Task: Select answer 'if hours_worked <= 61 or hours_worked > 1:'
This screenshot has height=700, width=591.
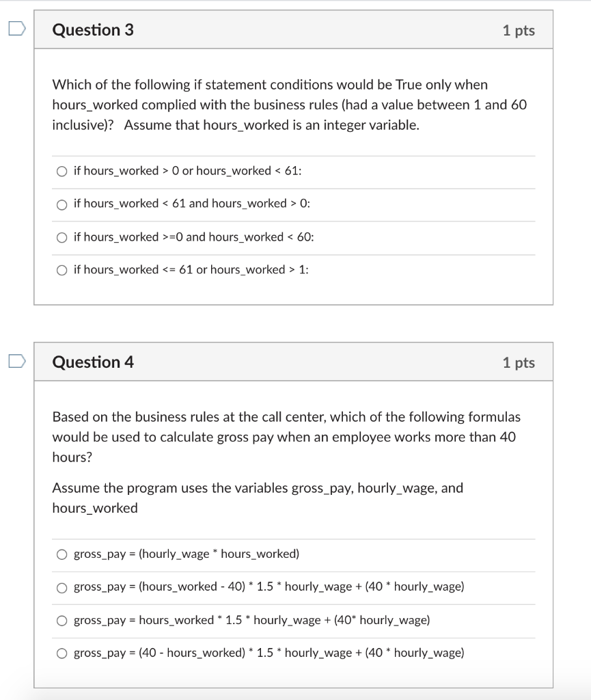Action: click(61, 270)
